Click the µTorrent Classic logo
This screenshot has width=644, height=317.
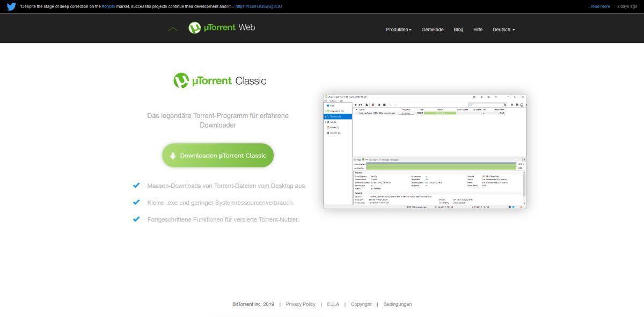[x=219, y=80]
